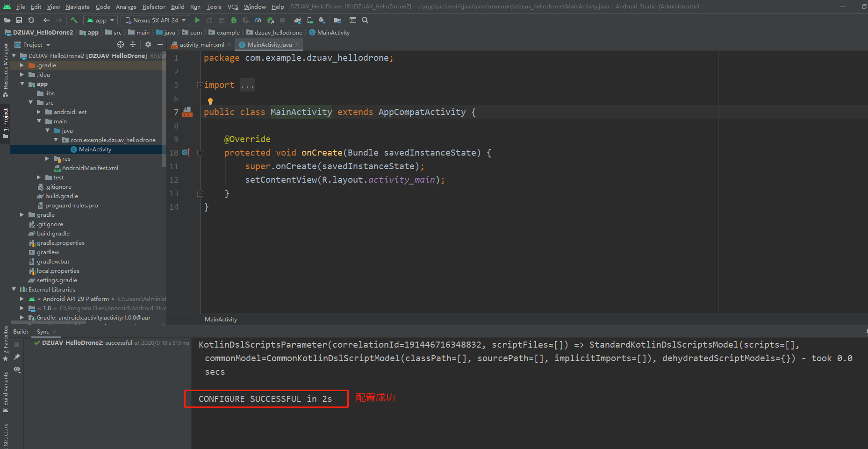The height and width of the screenshot is (449, 868).
Task: Expand the .idea folder
Action: [22, 75]
